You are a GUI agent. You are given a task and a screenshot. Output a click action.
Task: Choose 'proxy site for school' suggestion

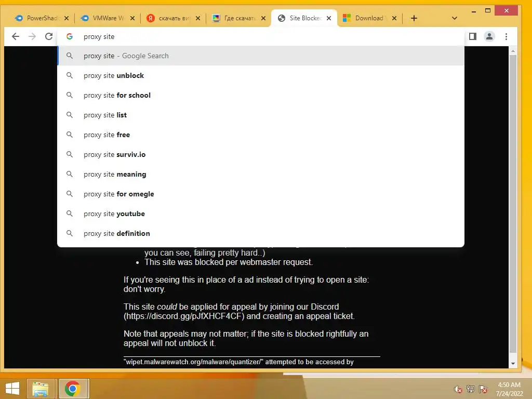[261, 95]
